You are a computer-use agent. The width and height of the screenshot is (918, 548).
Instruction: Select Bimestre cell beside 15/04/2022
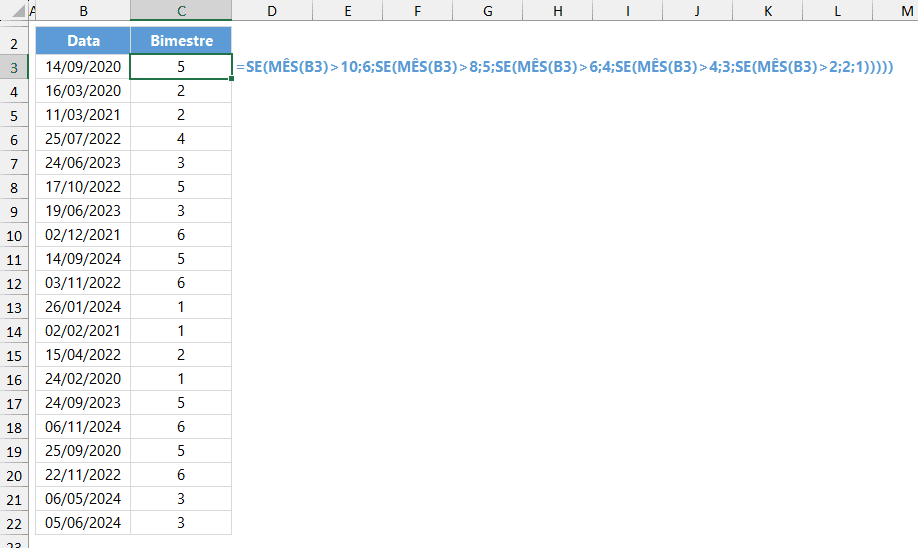point(181,355)
